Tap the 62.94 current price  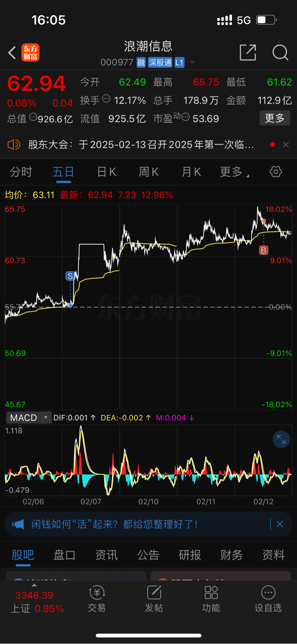37,84
